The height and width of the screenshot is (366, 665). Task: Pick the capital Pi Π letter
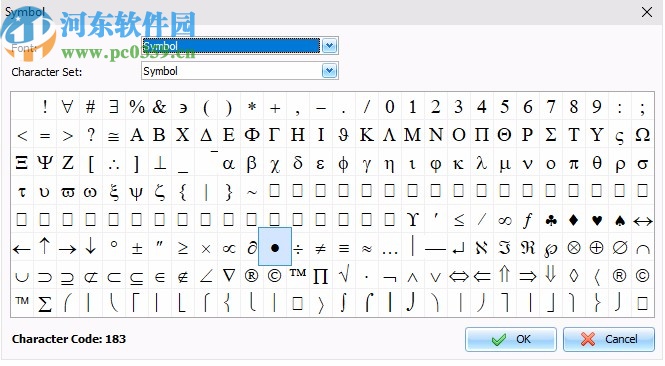coord(481,136)
